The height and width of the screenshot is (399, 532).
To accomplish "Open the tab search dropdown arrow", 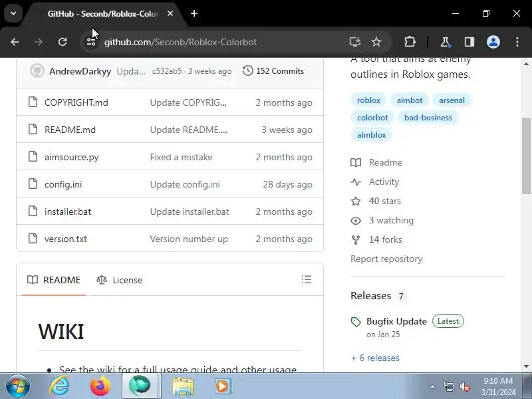I will (x=13, y=13).
